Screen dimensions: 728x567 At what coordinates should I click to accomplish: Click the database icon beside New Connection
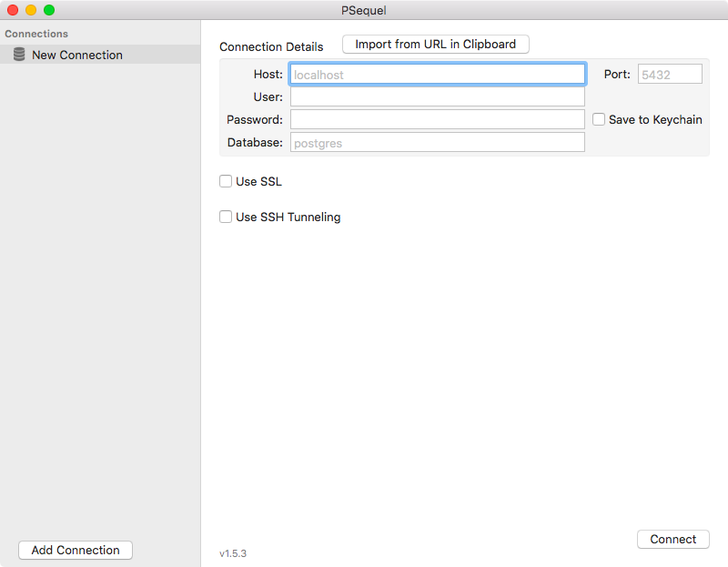[19, 55]
